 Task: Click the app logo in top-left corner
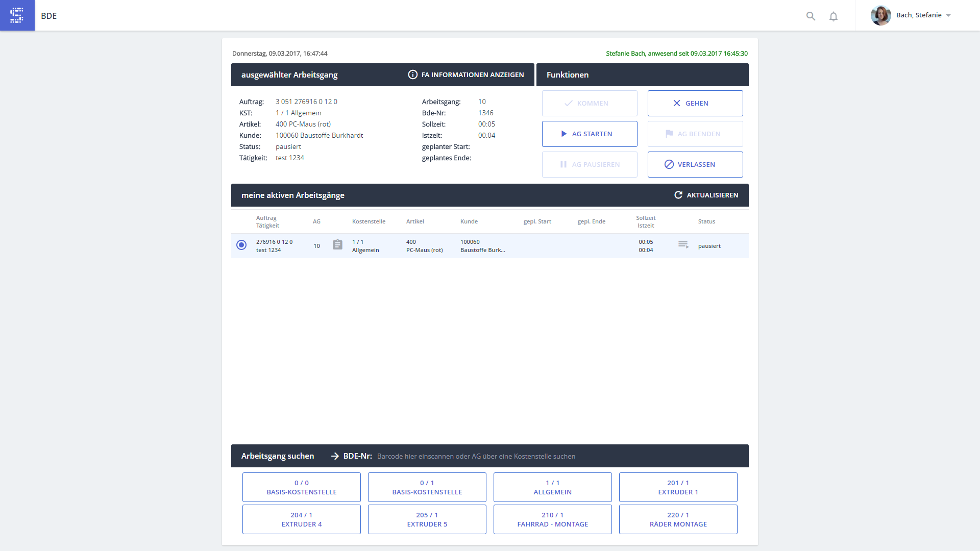(x=17, y=15)
